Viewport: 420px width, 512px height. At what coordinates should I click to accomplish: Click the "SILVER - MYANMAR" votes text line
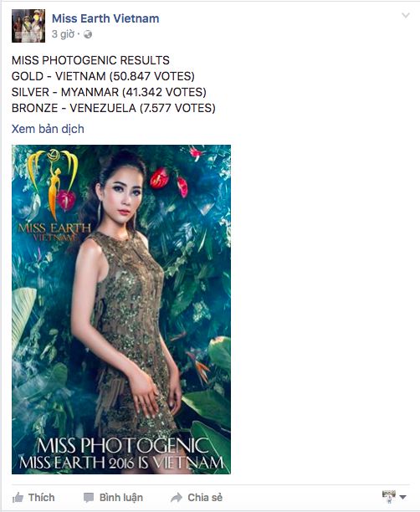coord(109,92)
